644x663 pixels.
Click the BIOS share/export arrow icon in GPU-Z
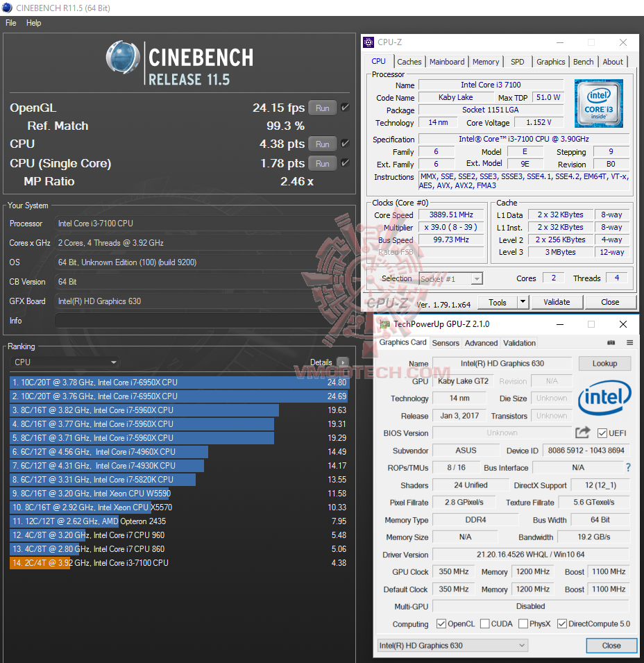click(582, 433)
